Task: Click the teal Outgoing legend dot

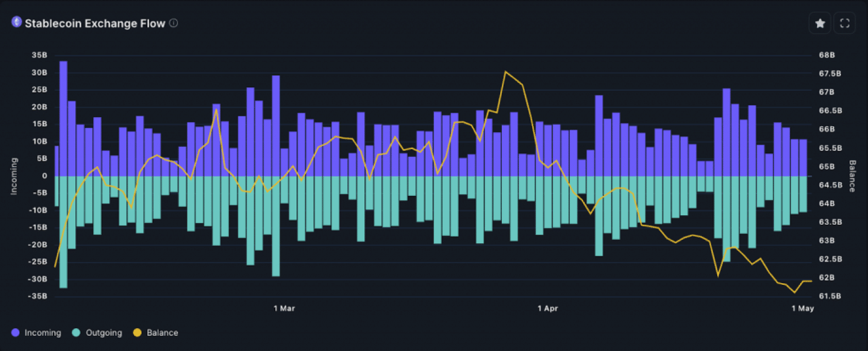Action: coord(77,333)
